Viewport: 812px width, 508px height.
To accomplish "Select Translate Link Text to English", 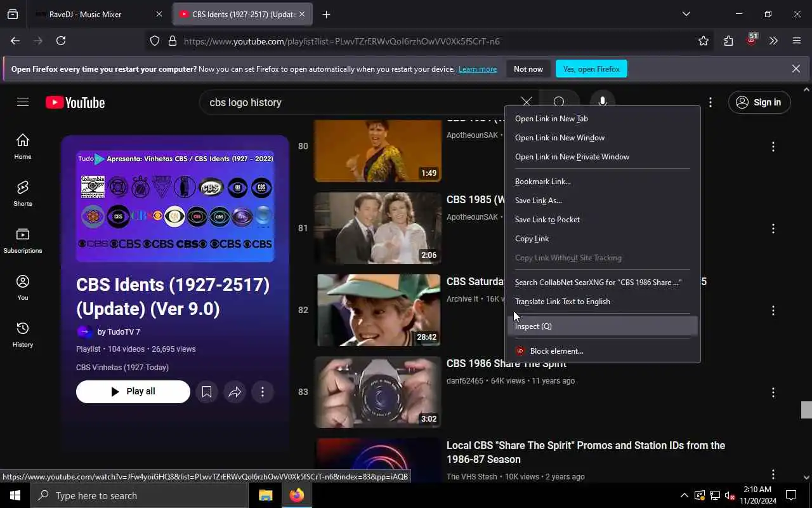I will [603, 302].
